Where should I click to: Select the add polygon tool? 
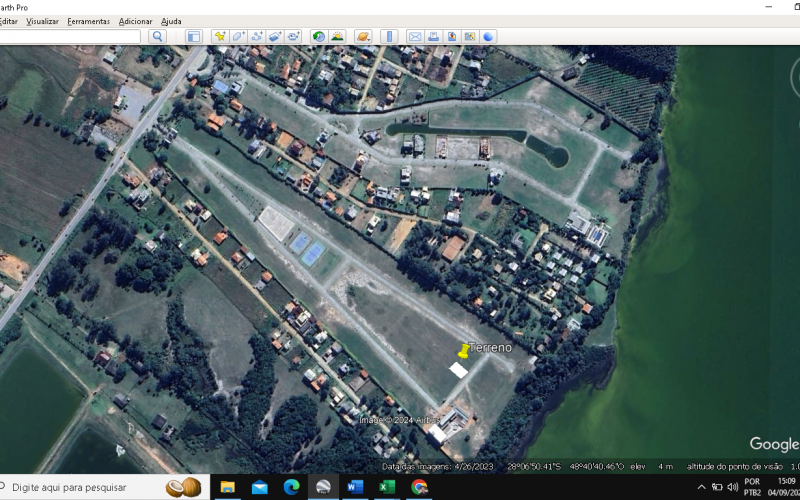239,37
